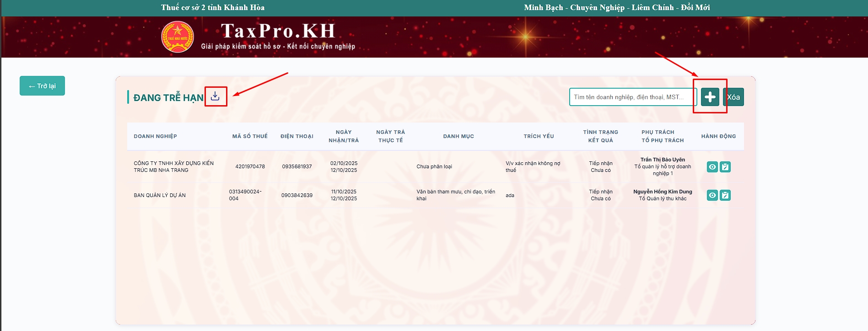Viewport: 868px width, 331px height.
Task: Click the download icon beside ĐANG TRỄ HẠN
Action: (x=215, y=96)
